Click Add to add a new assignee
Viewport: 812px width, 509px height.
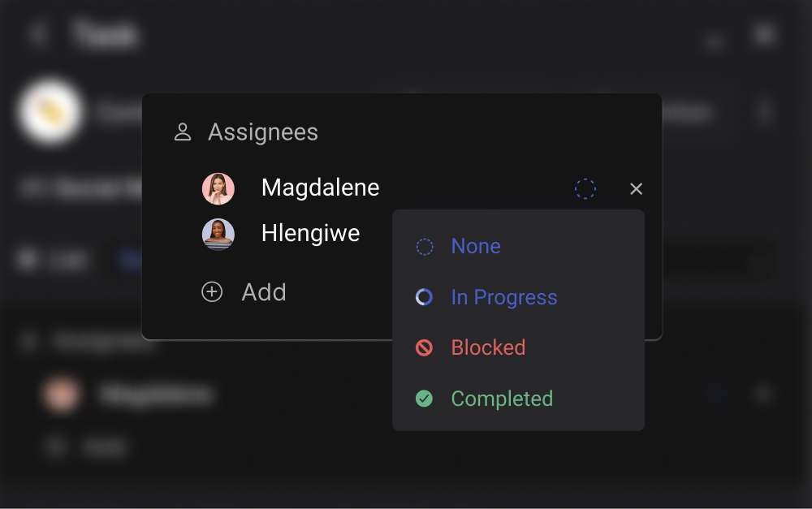click(x=263, y=291)
